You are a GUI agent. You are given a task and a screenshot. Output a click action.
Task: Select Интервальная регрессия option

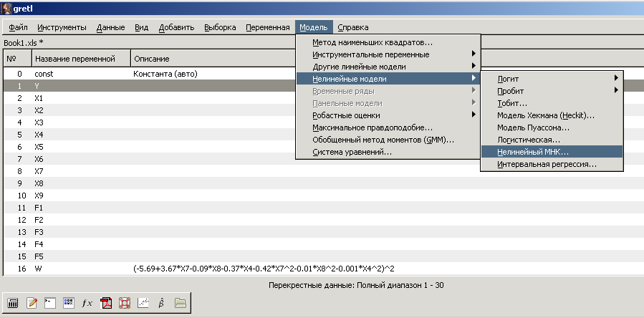552,164
